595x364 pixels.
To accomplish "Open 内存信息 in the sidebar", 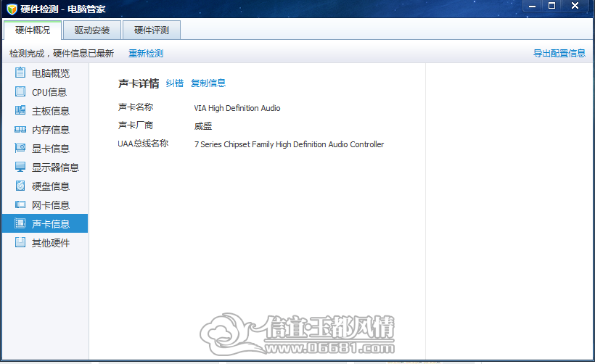I will click(45, 130).
